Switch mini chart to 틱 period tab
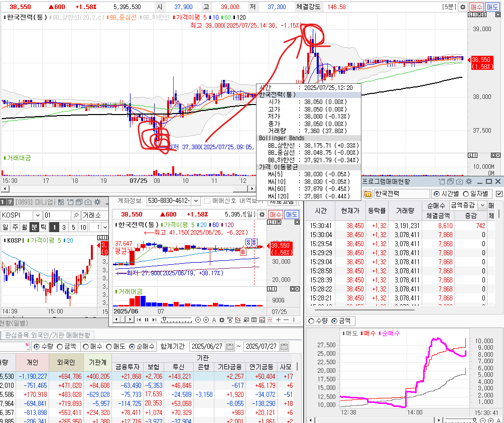Screen dimensions: 504x423 tap(44, 227)
